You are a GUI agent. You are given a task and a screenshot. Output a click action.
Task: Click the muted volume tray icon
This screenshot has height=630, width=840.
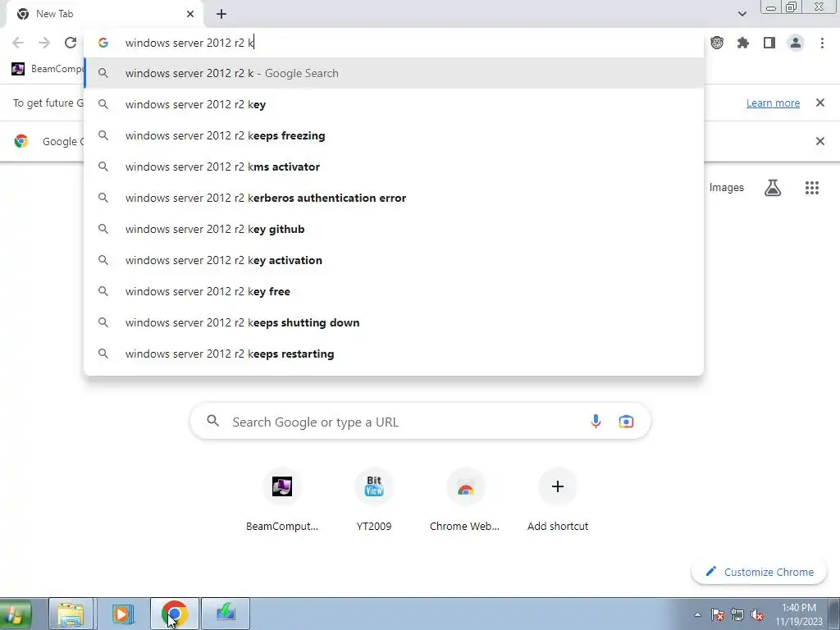(x=757, y=614)
